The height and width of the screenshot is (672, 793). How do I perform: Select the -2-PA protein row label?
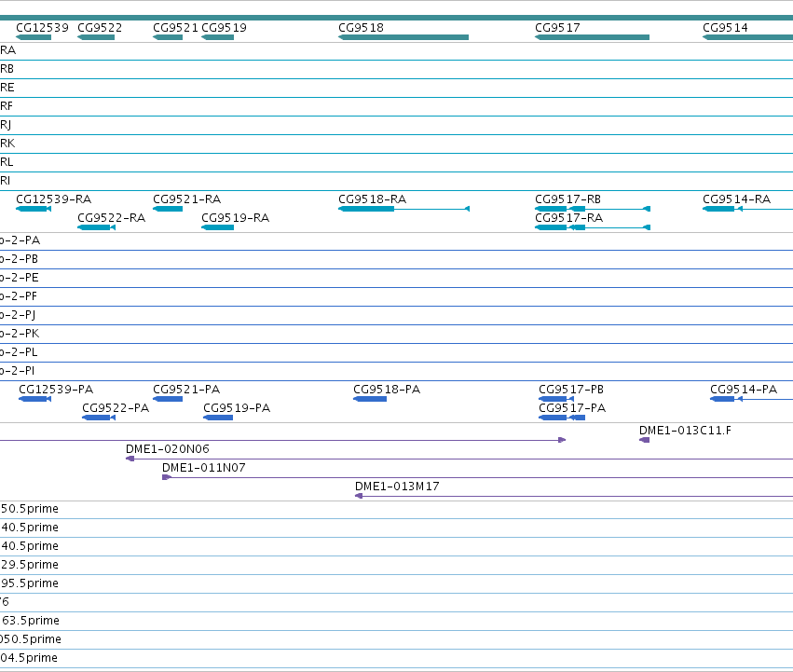(20, 240)
